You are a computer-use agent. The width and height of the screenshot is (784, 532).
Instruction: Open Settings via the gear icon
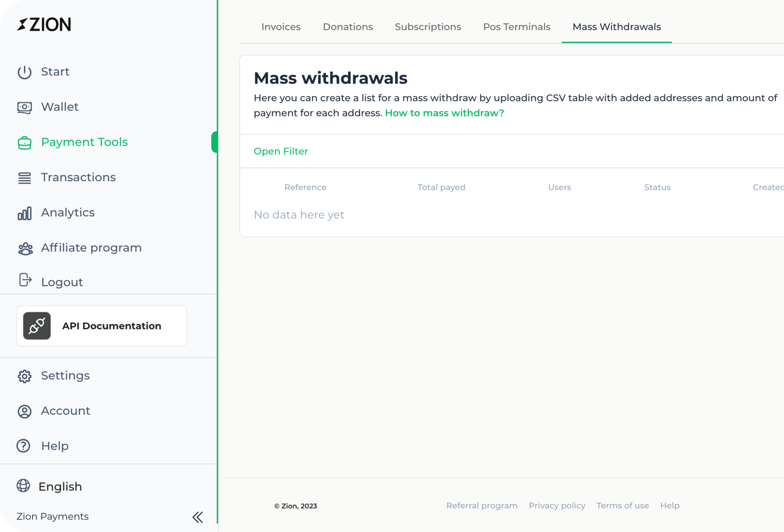24,376
